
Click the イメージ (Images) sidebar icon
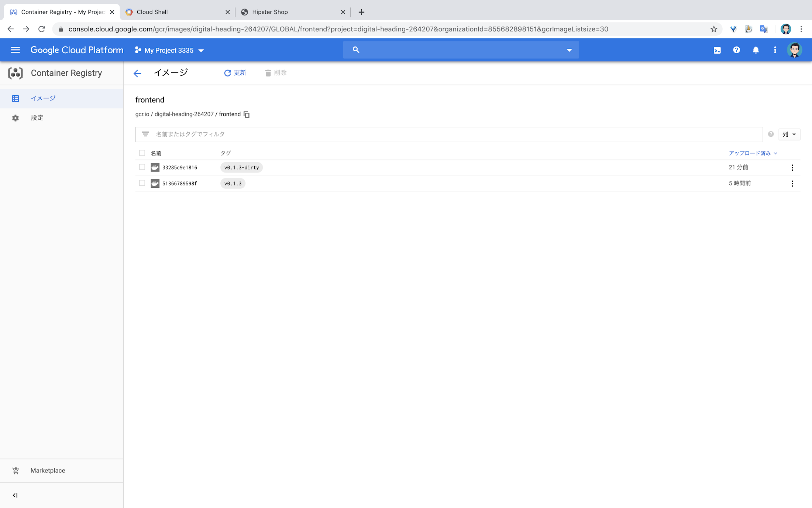point(15,98)
